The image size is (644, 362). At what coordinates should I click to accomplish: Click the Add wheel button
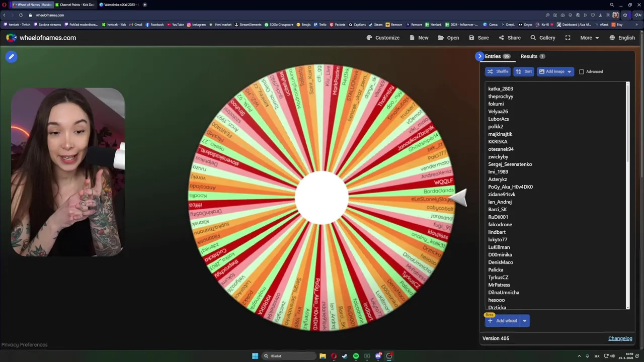(x=502, y=321)
